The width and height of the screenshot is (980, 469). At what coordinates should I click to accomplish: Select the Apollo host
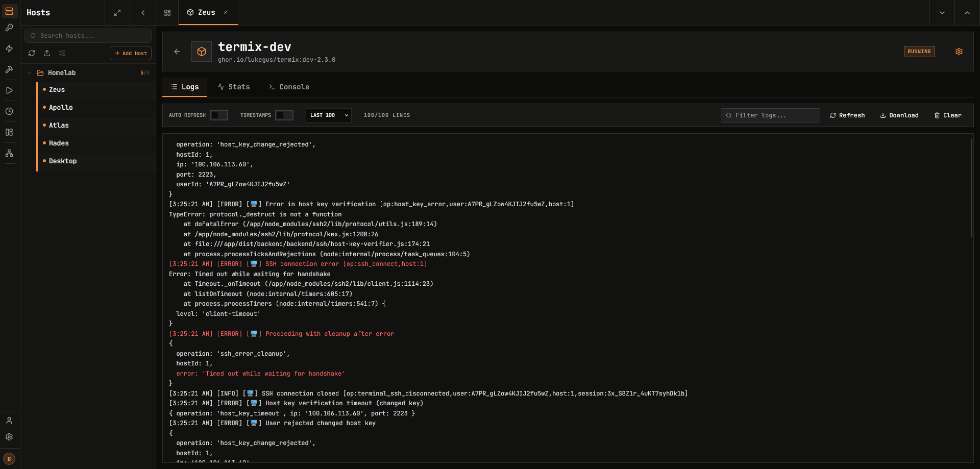(96, 108)
